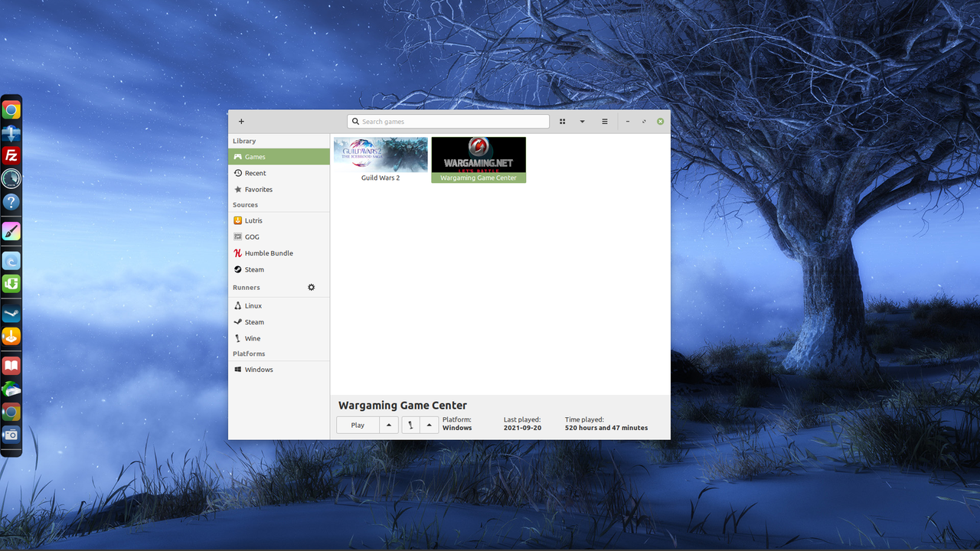Click the plus icon to add a game
Image resolution: width=980 pixels, height=551 pixels.
[x=241, y=122]
